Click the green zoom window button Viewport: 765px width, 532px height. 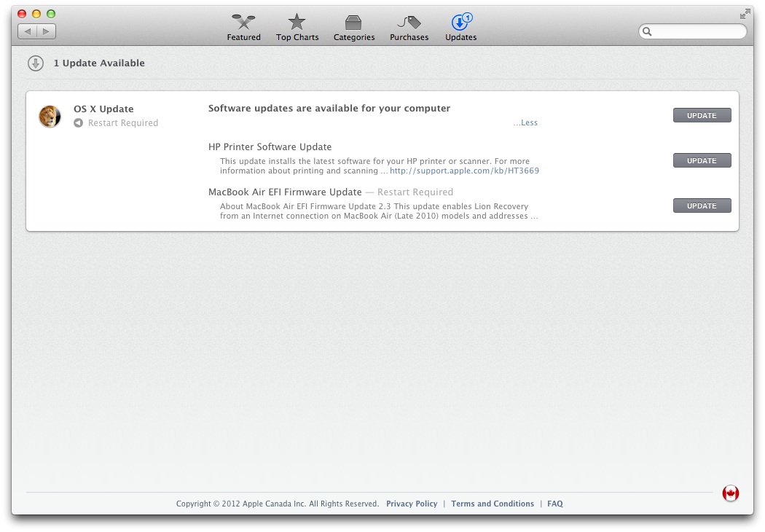pyautogui.click(x=51, y=14)
